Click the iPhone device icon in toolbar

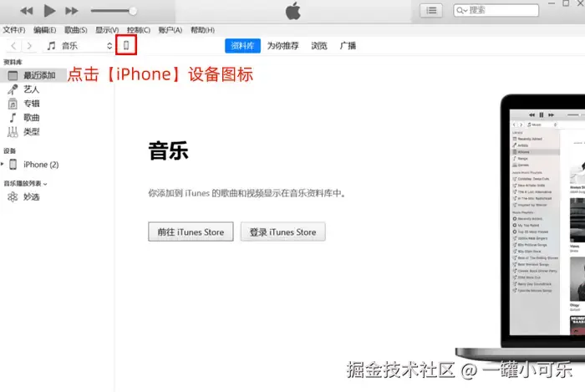(x=126, y=45)
